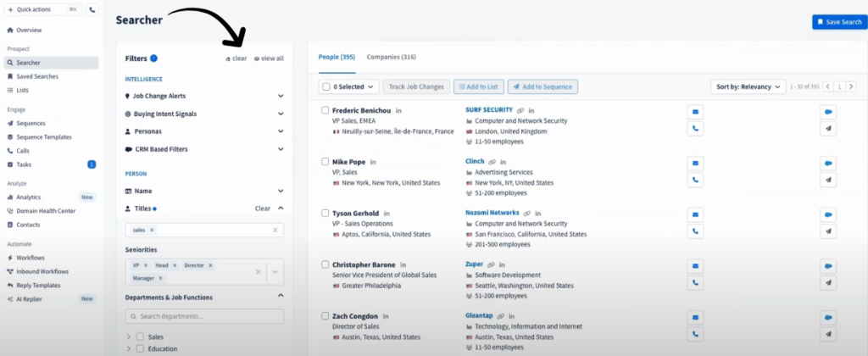Remove the Director seniority tag
868x356 pixels.
[211, 265]
